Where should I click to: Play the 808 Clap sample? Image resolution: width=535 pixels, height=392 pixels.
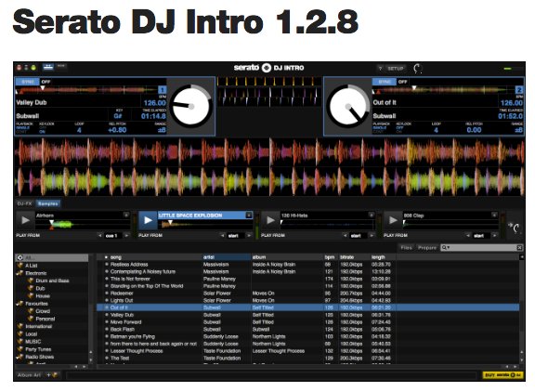pyautogui.click(x=393, y=220)
